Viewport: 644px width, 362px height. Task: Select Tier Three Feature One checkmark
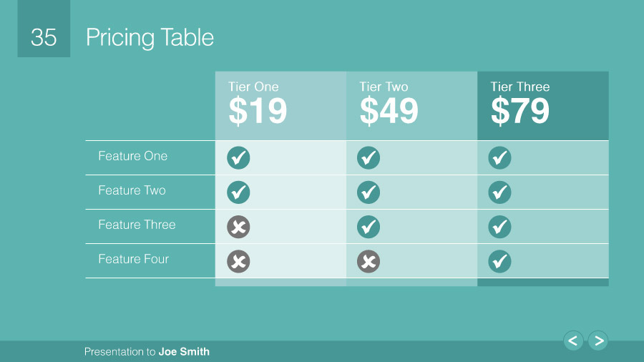tap(499, 157)
